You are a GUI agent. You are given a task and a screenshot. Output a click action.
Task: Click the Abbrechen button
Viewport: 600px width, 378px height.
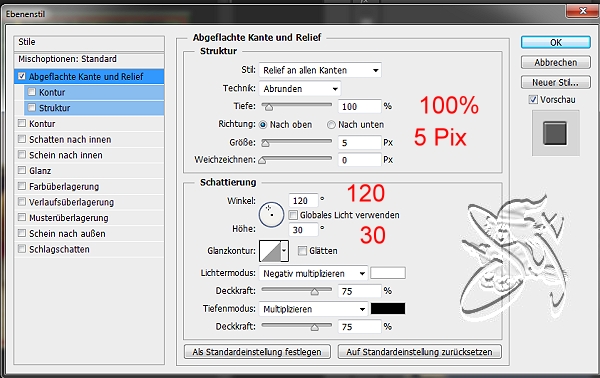point(556,62)
